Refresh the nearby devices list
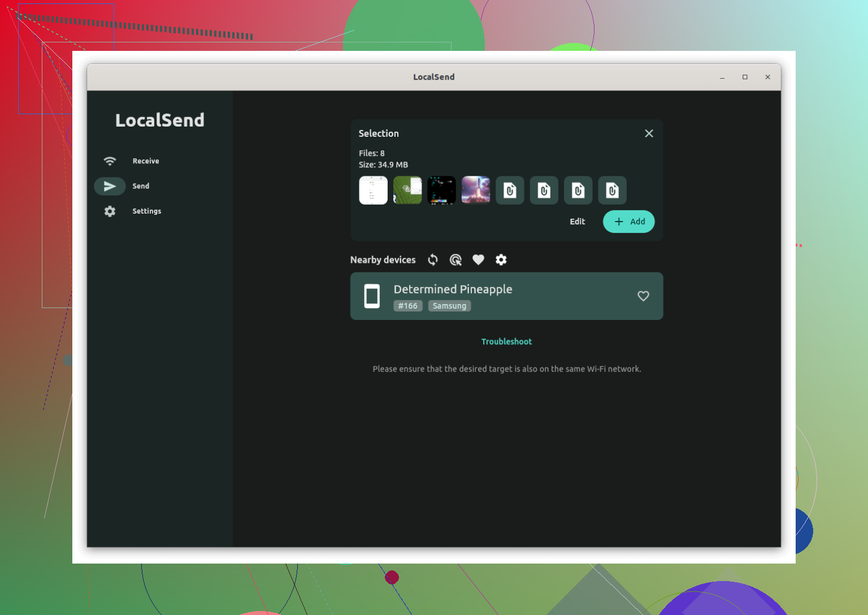Image resolution: width=868 pixels, height=615 pixels. point(433,259)
